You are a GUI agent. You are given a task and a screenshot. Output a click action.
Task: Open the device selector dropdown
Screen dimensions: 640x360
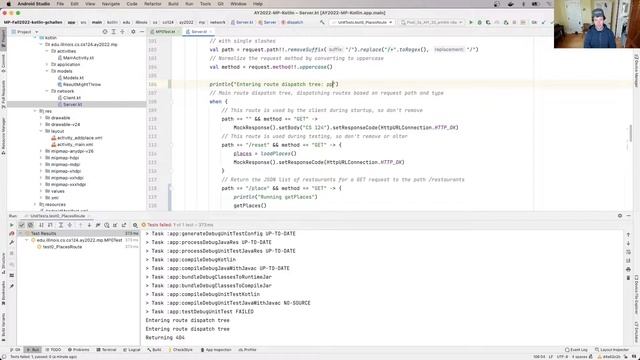(432, 22)
